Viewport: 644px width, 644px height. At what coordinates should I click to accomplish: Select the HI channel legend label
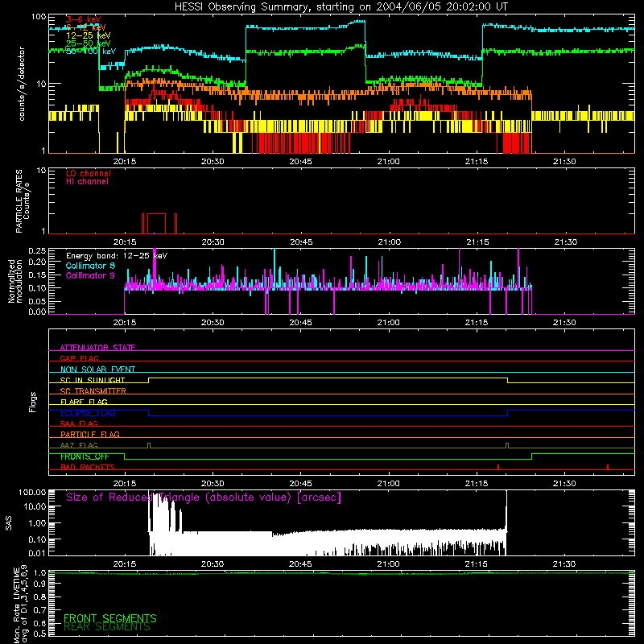tap(87, 182)
